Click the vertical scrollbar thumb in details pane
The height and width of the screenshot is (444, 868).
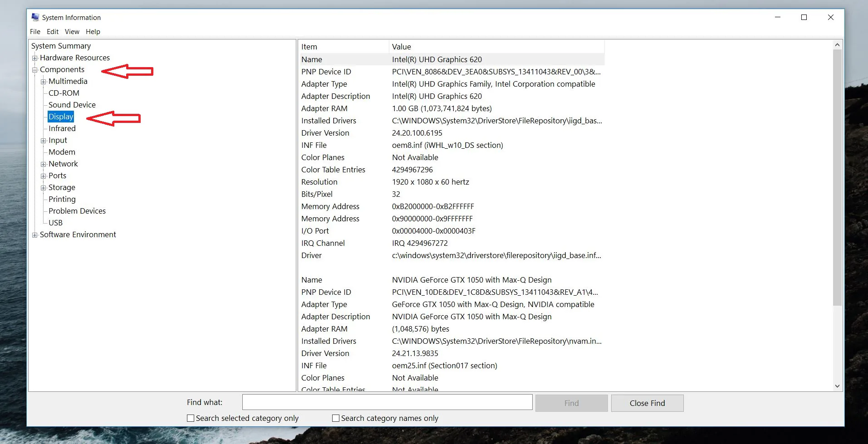(x=837, y=177)
